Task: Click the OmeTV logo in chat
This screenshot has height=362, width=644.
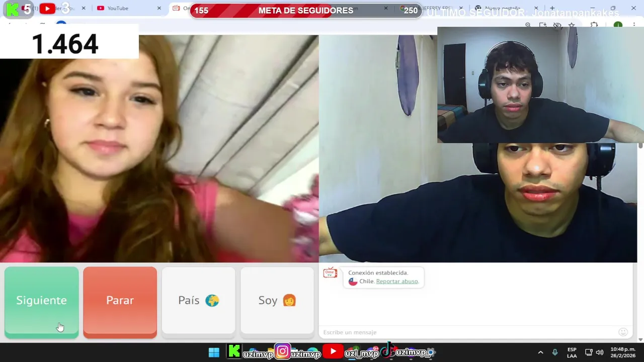Action: pyautogui.click(x=330, y=273)
